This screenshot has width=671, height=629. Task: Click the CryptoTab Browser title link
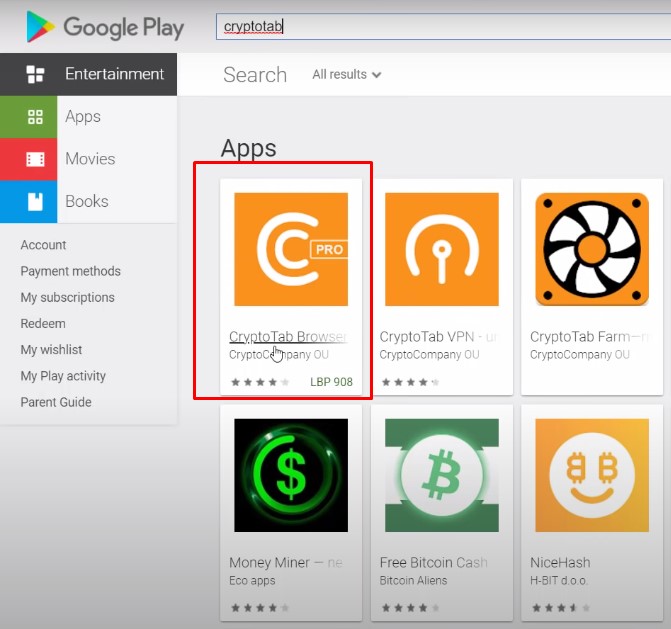tap(289, 337)
